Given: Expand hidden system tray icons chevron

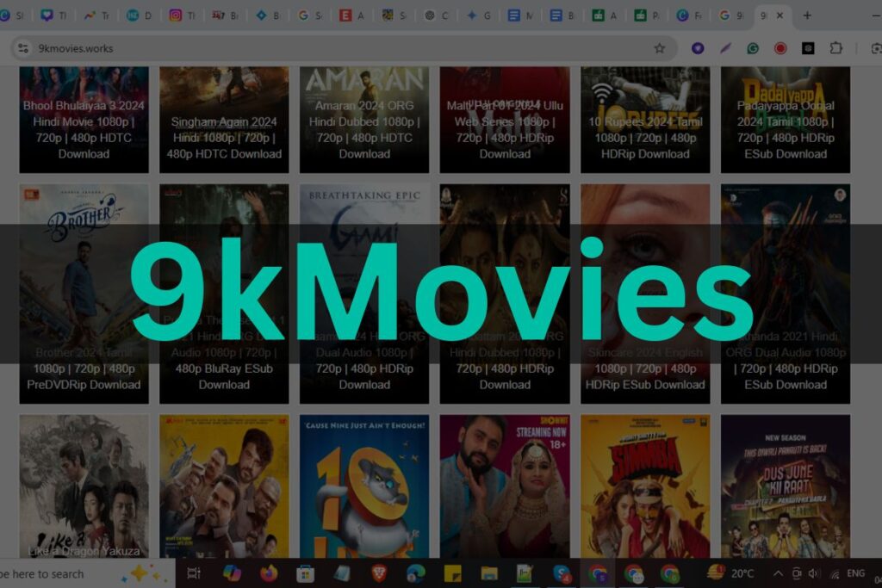Looking at the screenshot, I should [778, 573].
